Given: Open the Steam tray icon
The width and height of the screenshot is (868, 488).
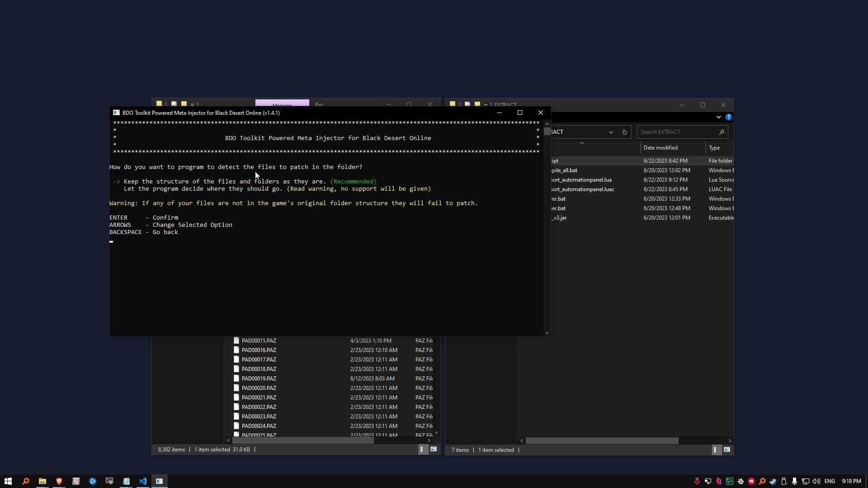Looking at the screenshot, I should [773, 481].
